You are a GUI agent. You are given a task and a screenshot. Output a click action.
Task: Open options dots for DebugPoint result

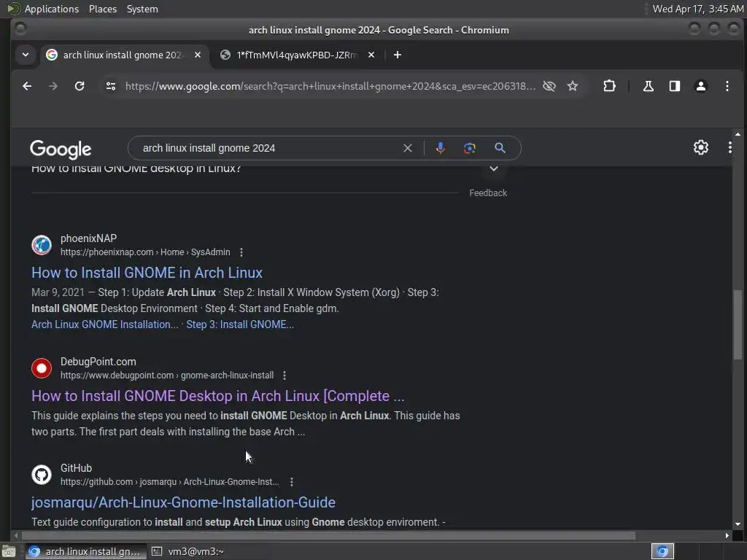285,376
